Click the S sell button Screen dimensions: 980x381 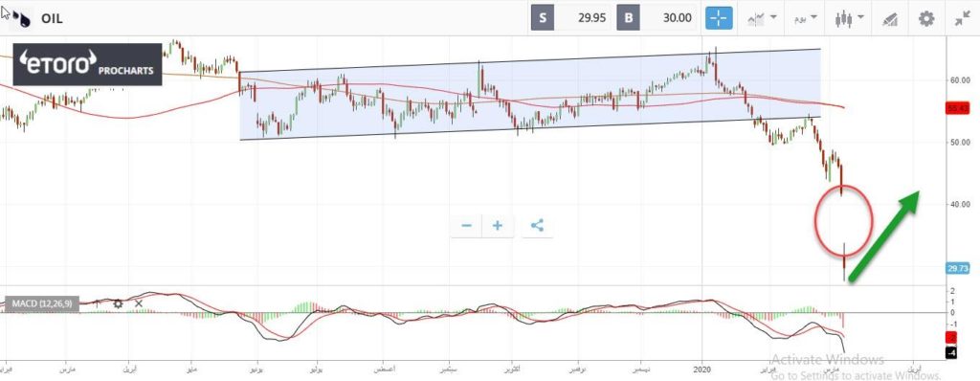(x=543, y=18)
